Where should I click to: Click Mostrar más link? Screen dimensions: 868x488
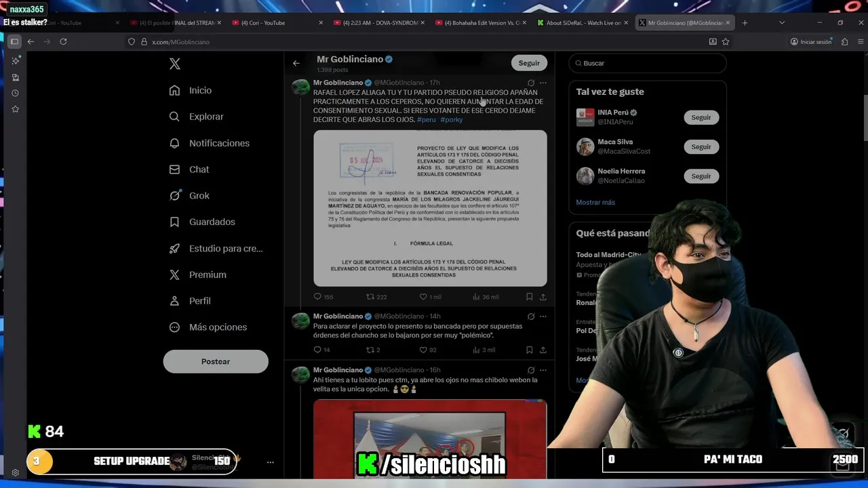(x=595, y=202)
